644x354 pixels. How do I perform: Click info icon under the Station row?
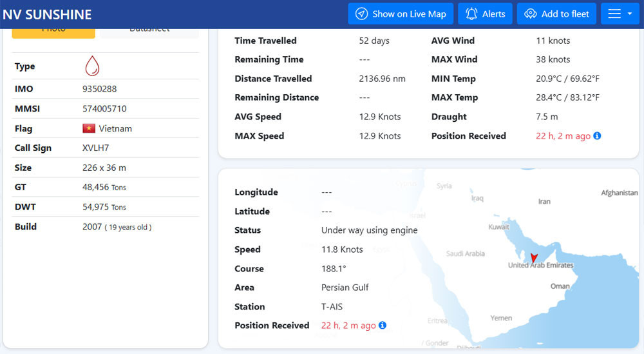(x=382, y=326)
